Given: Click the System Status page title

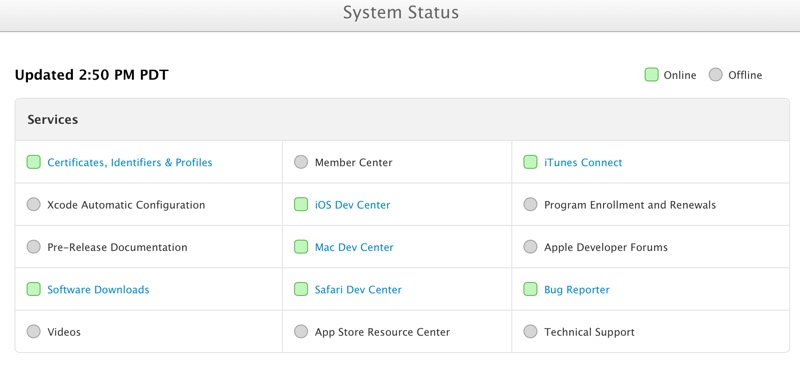Looking at the screenshot, I should coord(401,12).
